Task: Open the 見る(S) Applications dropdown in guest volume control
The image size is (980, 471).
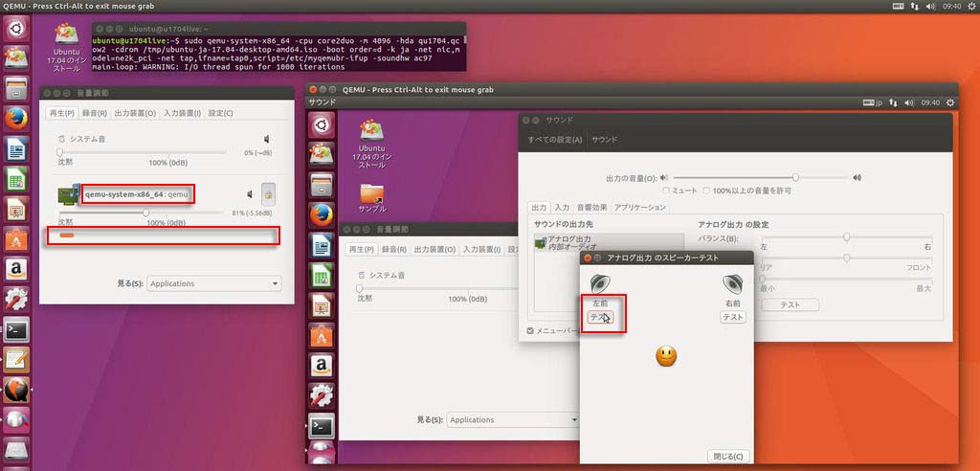Action: (512, 419)
